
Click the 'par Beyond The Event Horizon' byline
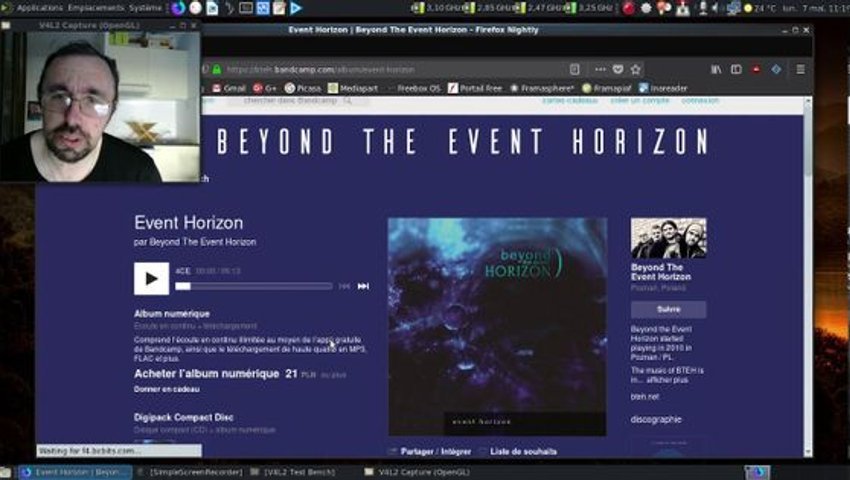195,242
